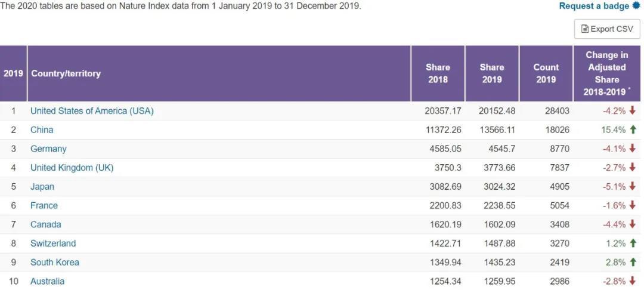Open the Canada country link
644x290 pixels.
pos(45,224)
